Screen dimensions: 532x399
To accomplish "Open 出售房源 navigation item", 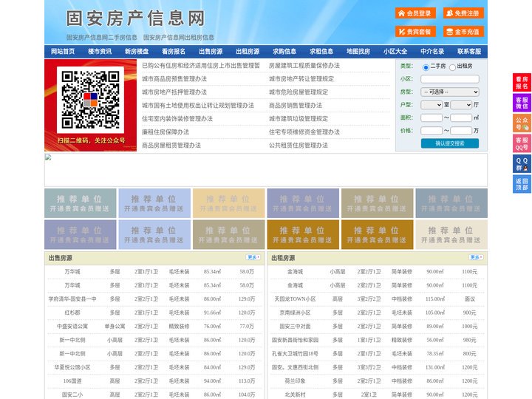I will click(211, 52).
